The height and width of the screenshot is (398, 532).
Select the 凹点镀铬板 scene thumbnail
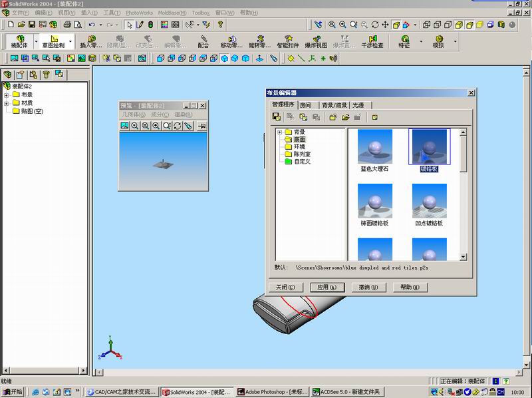429,201
